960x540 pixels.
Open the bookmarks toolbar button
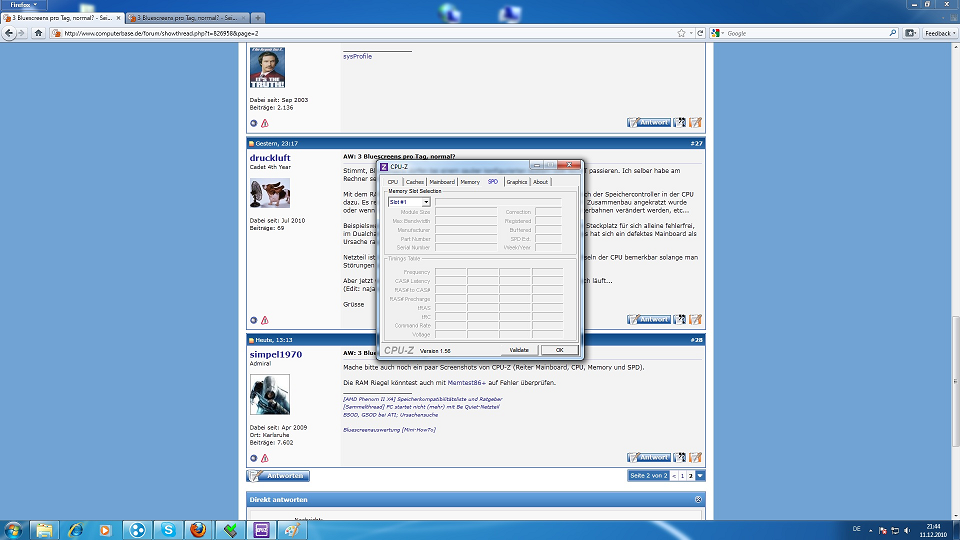[x=910, y=33]
